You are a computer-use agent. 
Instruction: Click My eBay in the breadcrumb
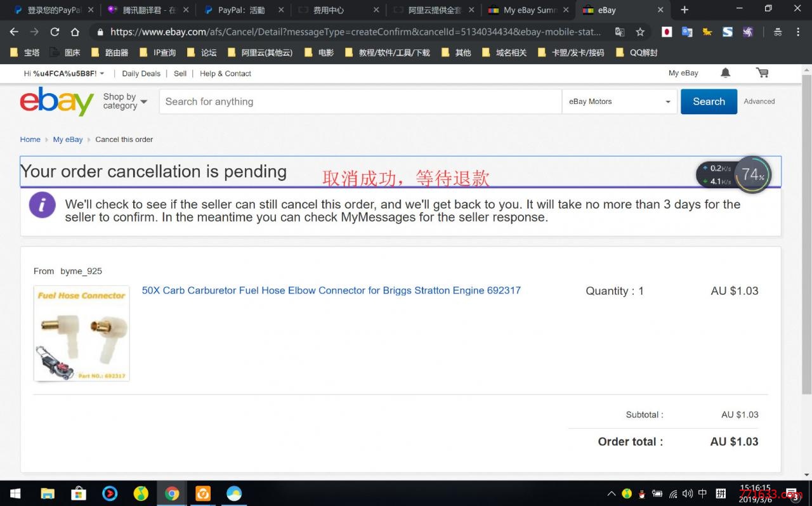68,139
